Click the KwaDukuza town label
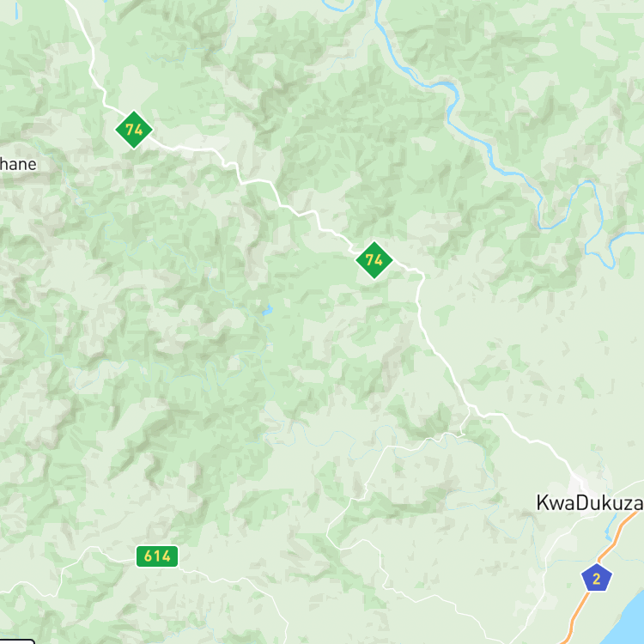This screenshot has width=644, height=644. click(x=590, y=502)
